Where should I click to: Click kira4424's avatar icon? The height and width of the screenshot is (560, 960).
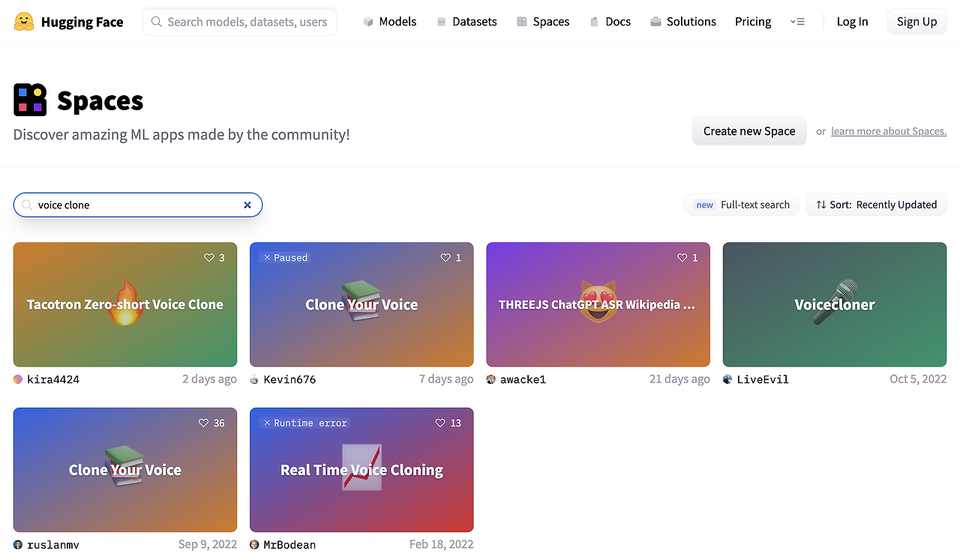point(18,379)
